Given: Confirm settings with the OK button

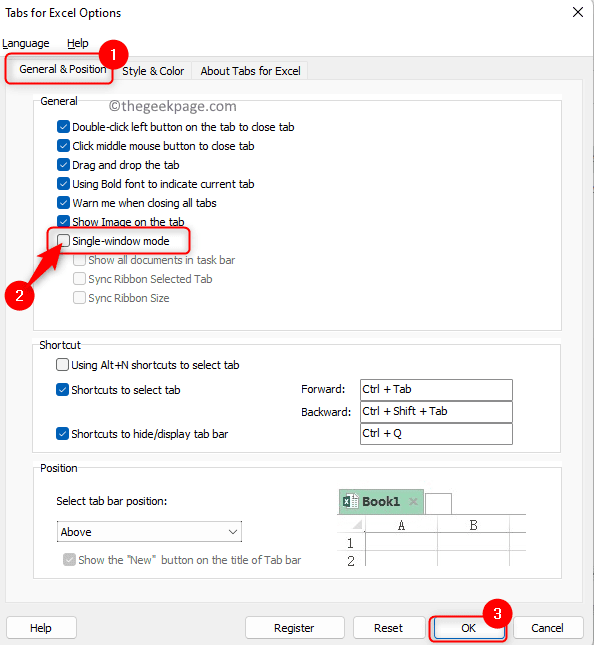Looking at the screenshot, I should (468, 628).
